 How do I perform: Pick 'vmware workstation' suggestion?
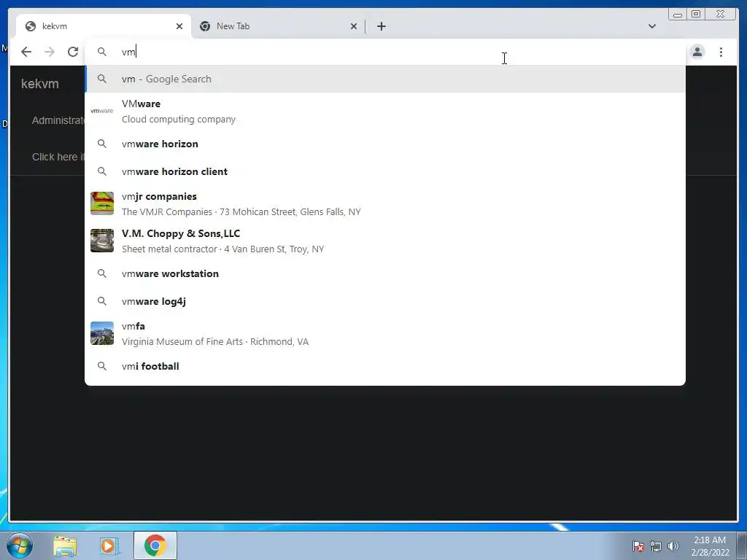(385, 274)
